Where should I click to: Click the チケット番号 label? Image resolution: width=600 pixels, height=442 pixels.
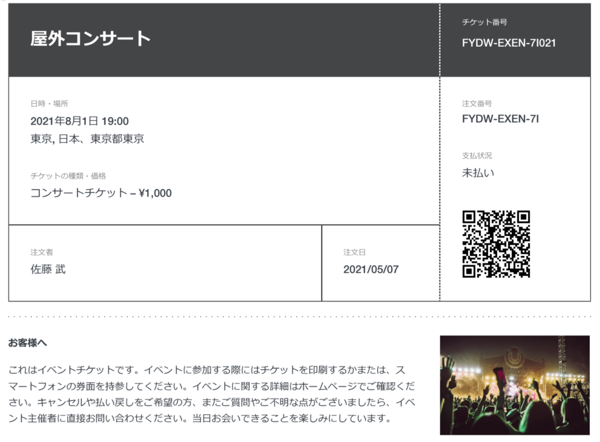point(484,22)
